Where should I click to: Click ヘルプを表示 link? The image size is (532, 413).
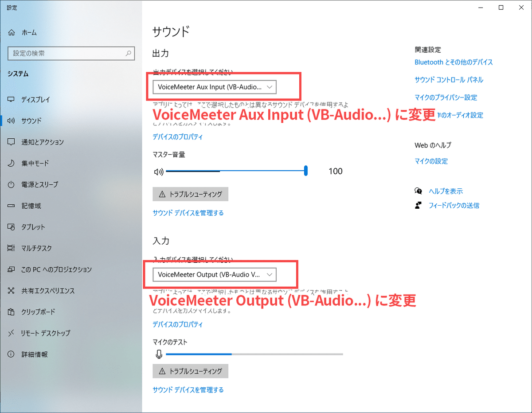446,191
